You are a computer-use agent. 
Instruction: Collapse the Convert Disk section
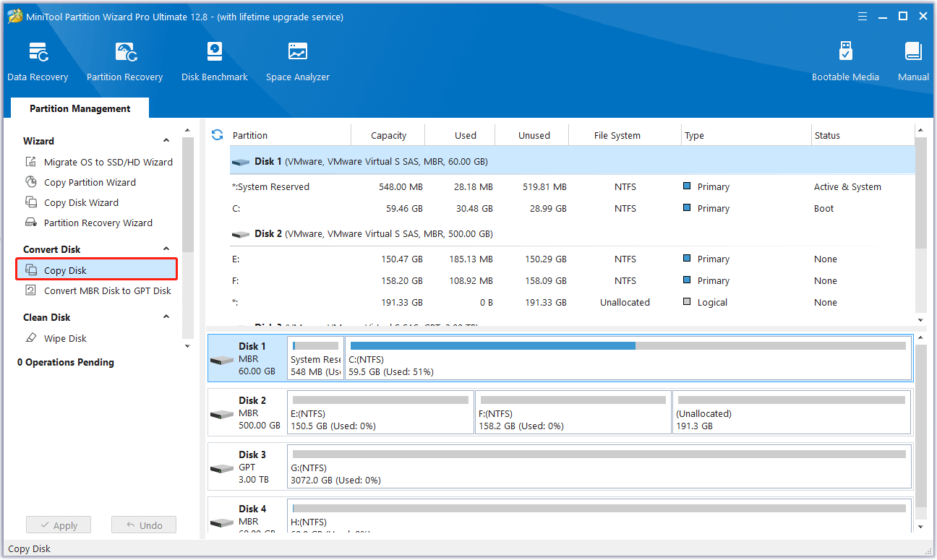coord(166,249)
